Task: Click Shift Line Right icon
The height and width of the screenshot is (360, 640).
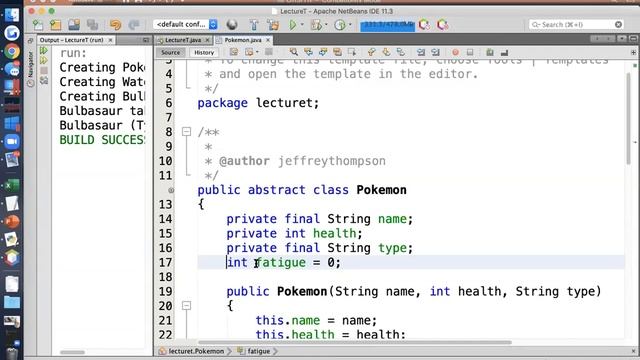Action: pyautogui.click(x=436, y=52)
